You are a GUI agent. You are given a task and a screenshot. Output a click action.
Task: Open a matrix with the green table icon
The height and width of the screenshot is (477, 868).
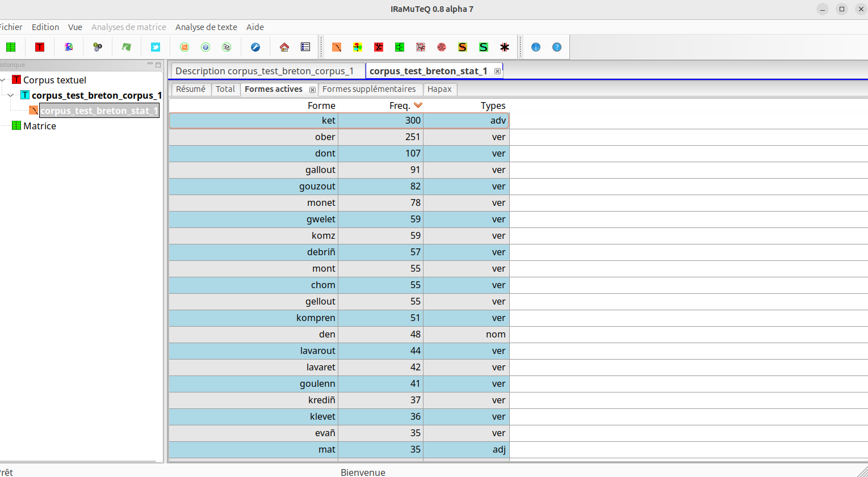coord(11,47)
